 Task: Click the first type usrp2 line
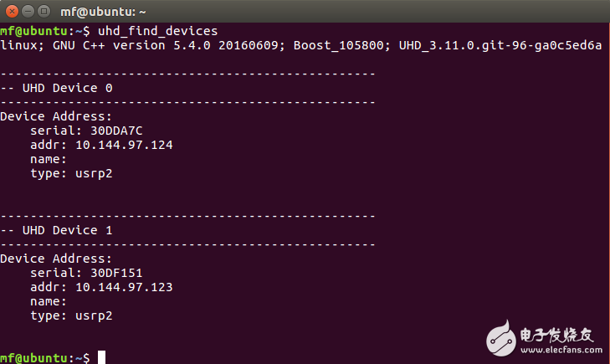tap(70, 173)
